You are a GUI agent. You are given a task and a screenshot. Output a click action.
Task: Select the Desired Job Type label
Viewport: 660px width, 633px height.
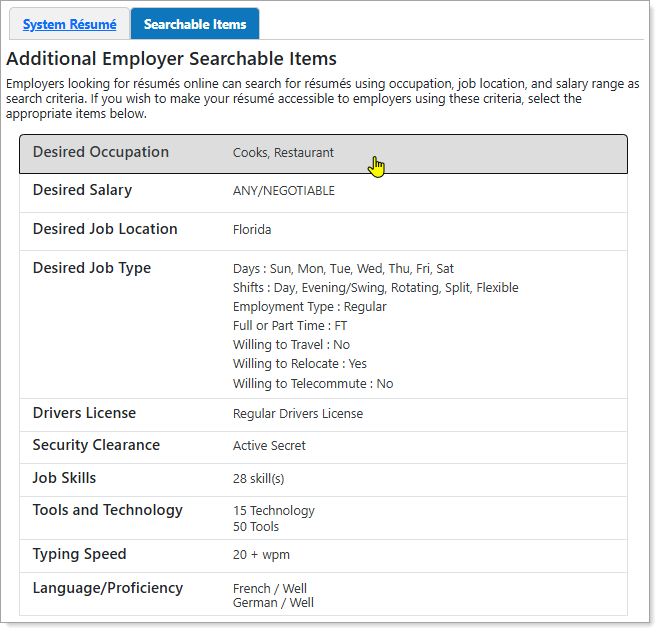pos(92,268)
